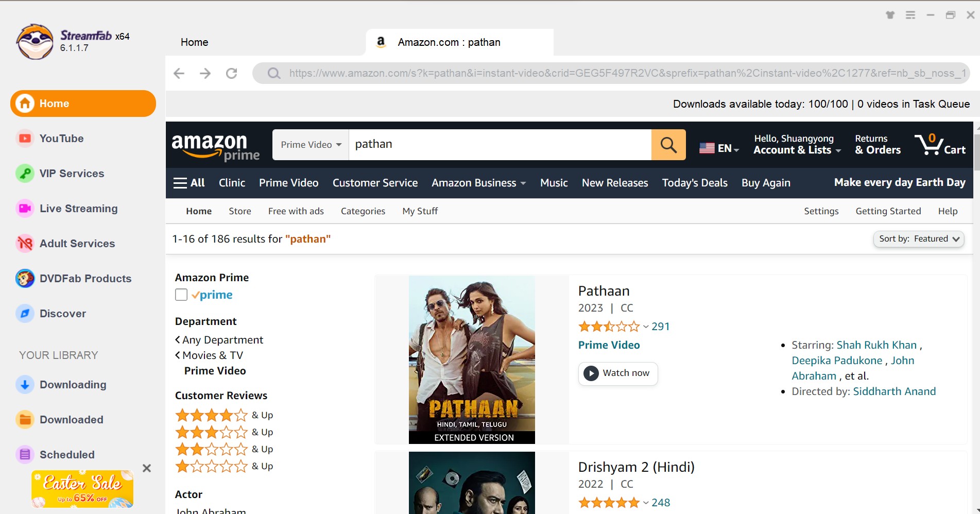Open the All hamburger menu
Viewport: 980px width, 514px height.
pos(189,183)
